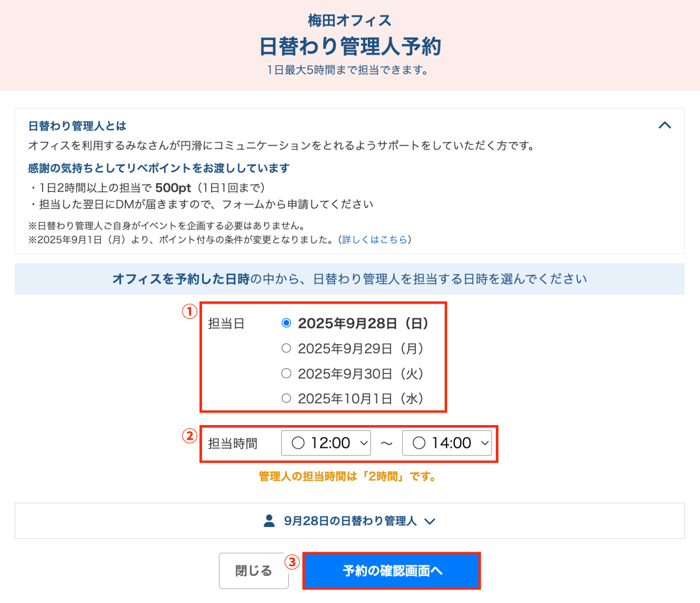Pick the 2025年10月1日（水） radio button
The image size is (700, 603).
tap(286, 398)
